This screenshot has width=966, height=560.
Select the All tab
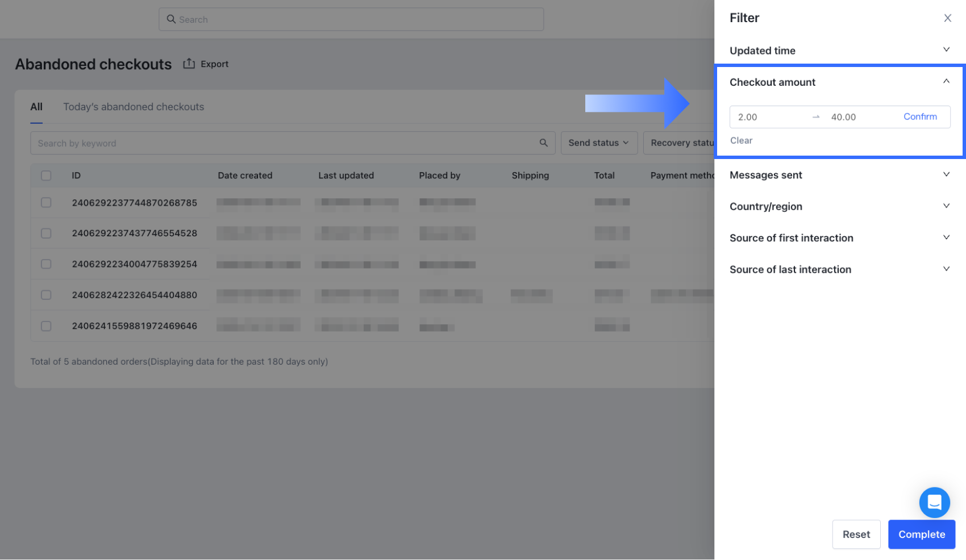pyautogui.click(x=36, y=107)
